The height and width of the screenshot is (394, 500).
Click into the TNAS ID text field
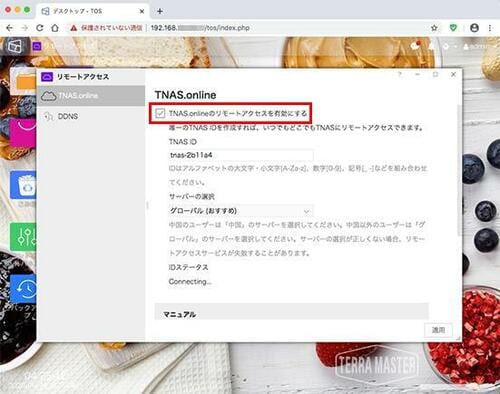[241, 155]
